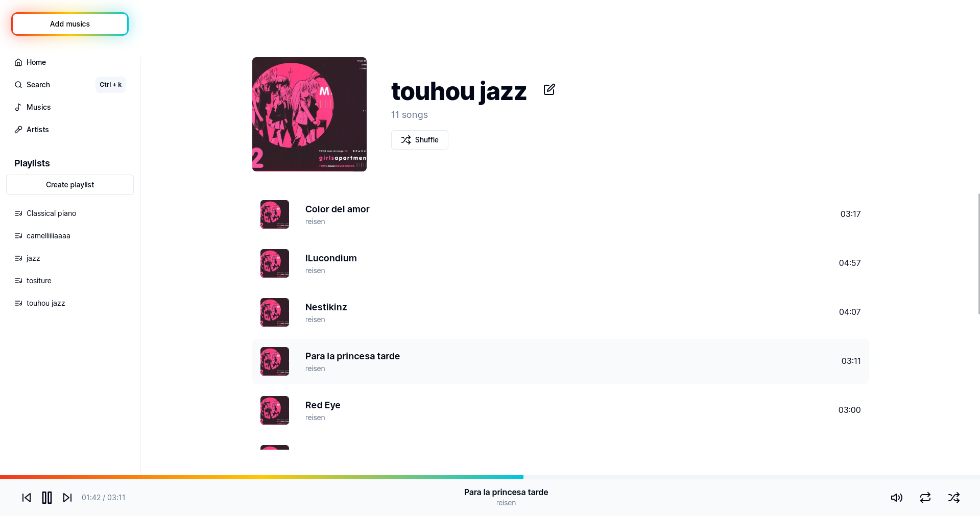Screen dimensions: 980x516
Task: Toggle repeat mode in player bar
Action: 925,498
